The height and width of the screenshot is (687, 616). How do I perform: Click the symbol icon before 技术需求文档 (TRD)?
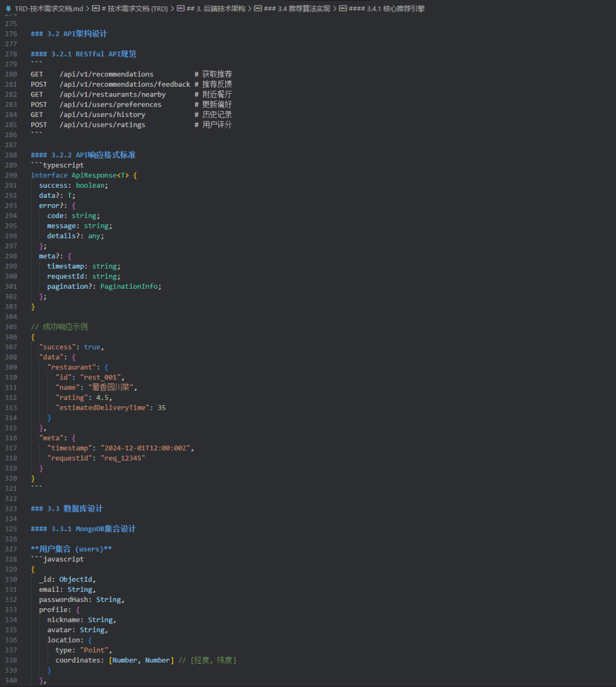coord(96,9)
